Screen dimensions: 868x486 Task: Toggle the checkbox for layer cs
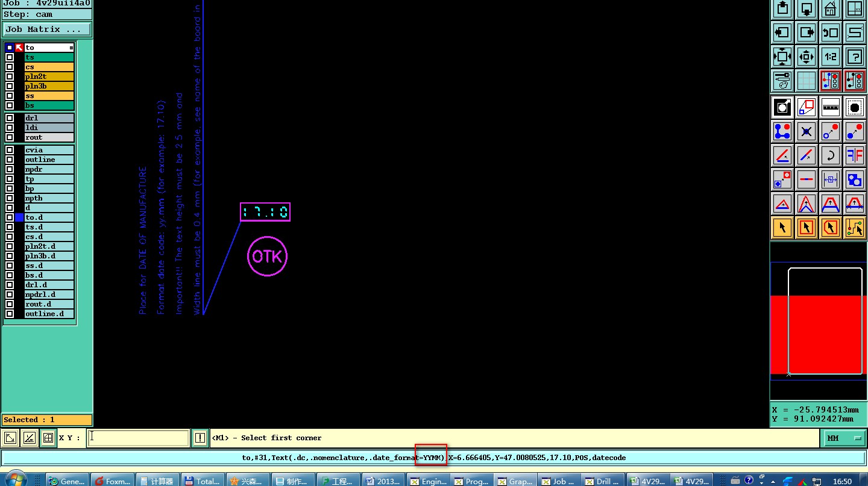tap(10, 67)
